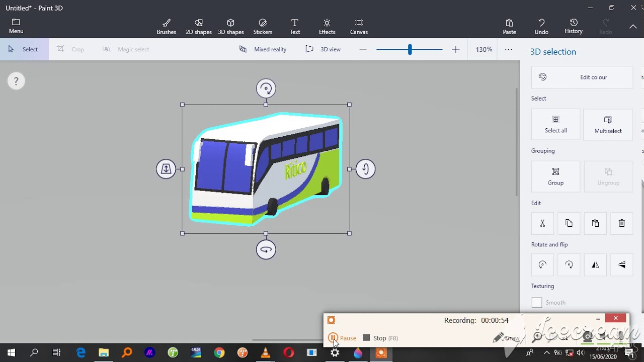Open notification center in system tray
Viewport: 644px width, 362px height.
[x=629, y=353]
